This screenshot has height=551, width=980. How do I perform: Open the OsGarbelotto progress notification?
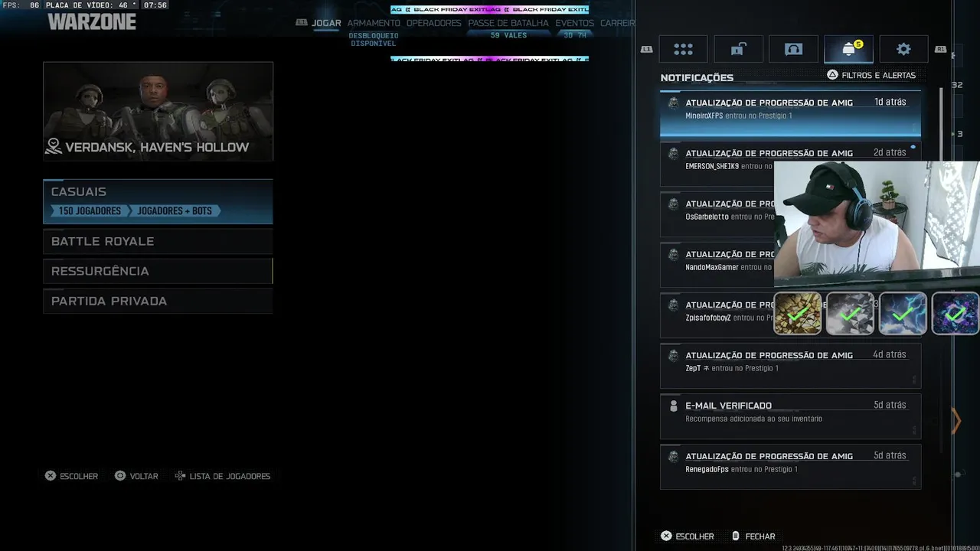(717, 214)
